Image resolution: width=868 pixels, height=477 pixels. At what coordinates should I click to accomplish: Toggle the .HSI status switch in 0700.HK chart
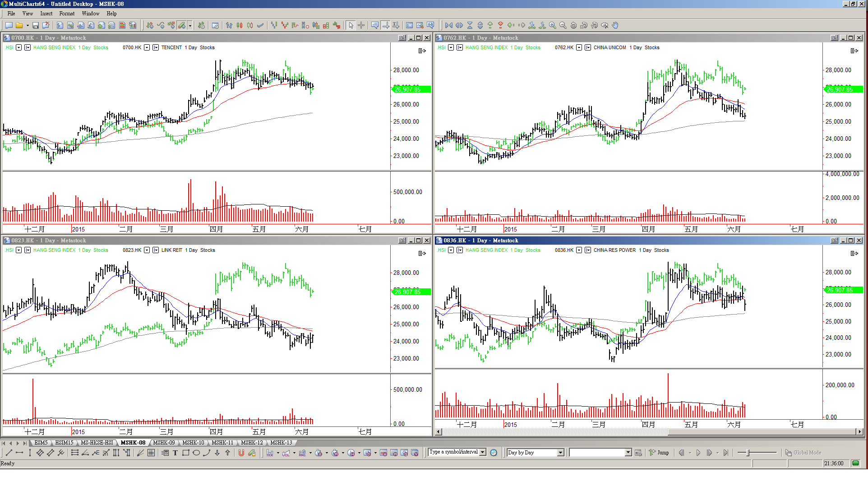click(18, 47)
